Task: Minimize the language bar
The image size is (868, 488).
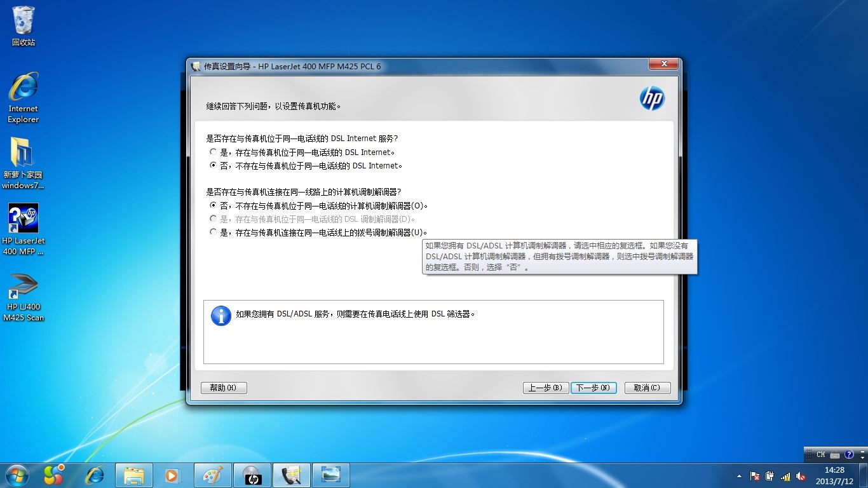Action: pyautogui.click(x=862, y=451)
